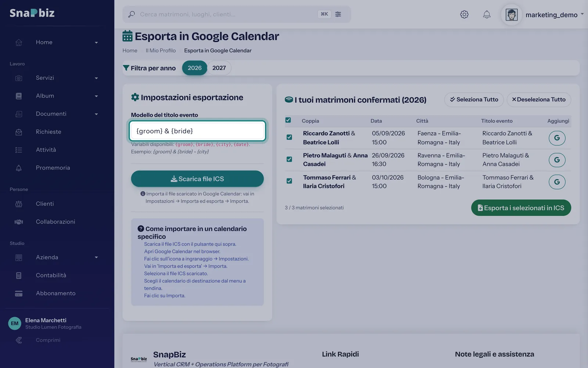
Task: Collapse sidebar with Comprimi chevron icon
Action: pos(19,340)
